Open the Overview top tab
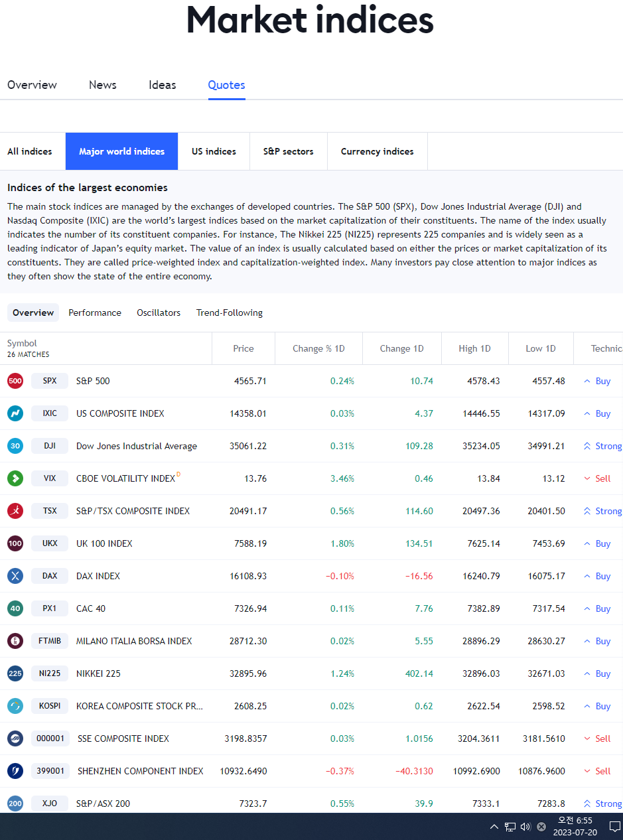 pos(32,85)
